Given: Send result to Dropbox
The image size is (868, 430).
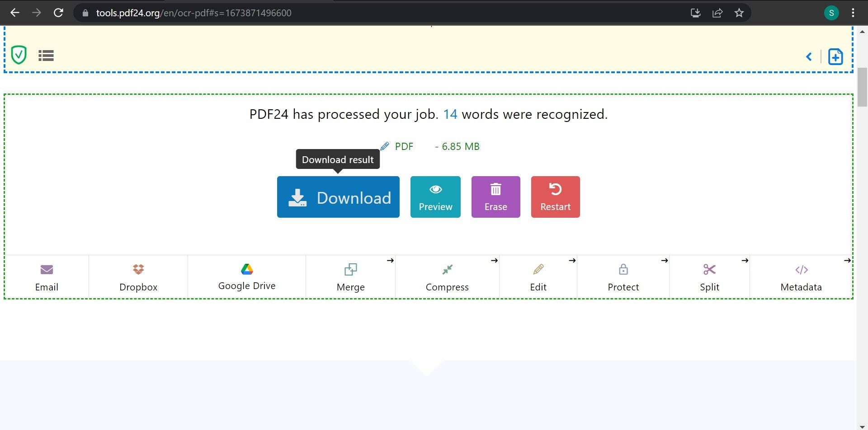Looking at the screenshot, I should tap(138, 276).
